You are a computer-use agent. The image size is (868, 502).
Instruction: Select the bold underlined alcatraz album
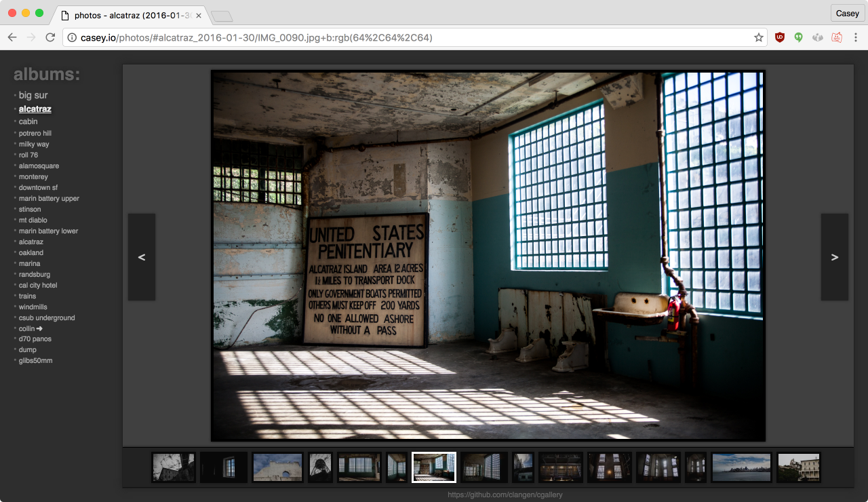[35, 109]
